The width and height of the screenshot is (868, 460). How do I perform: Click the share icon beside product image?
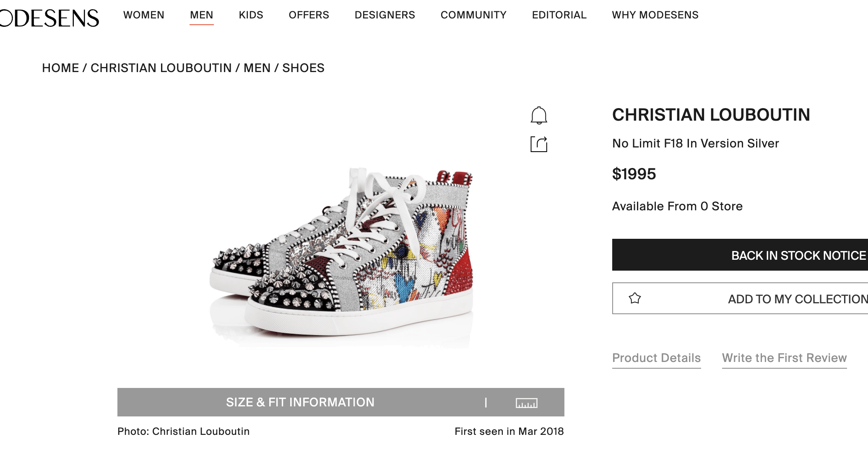coord(539,144)
